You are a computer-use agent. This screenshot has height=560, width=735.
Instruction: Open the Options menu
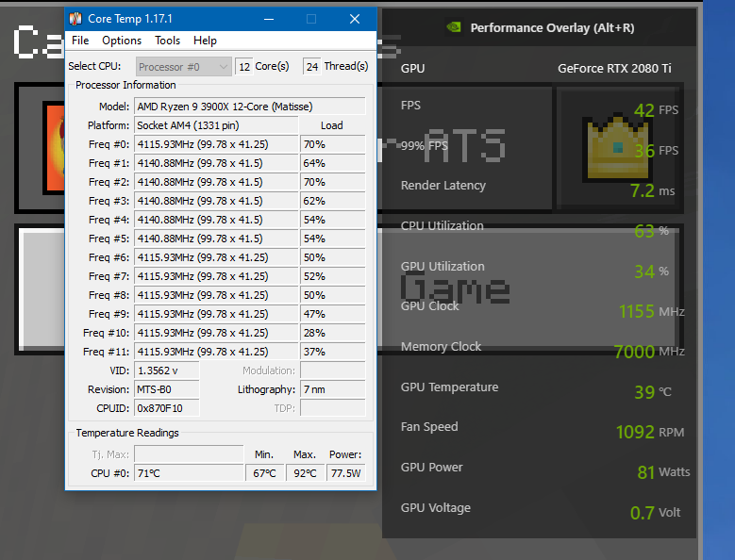122,41
